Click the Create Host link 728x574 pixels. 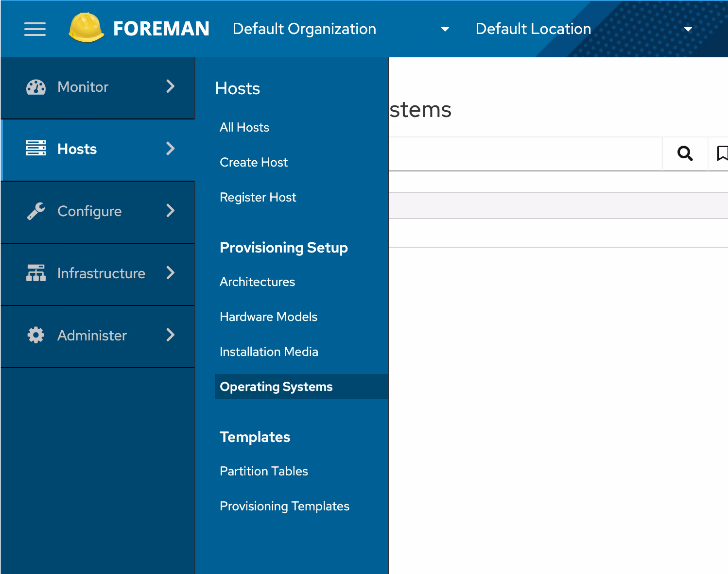pos(253,162)
